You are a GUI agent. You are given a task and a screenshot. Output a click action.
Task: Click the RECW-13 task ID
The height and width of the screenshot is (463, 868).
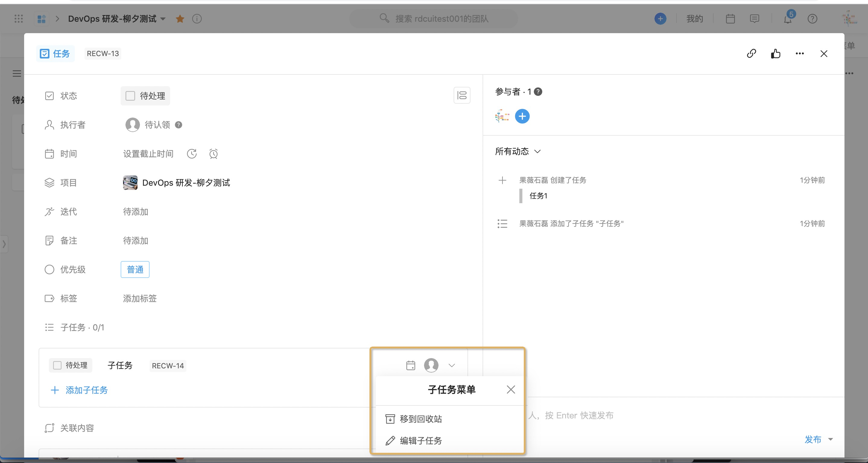coord(103,54)
